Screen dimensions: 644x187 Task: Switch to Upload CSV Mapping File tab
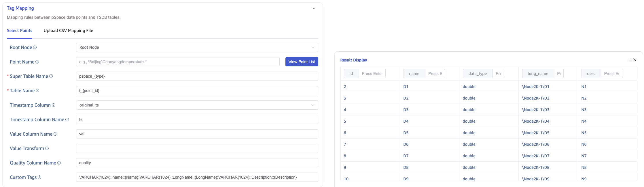68,31
